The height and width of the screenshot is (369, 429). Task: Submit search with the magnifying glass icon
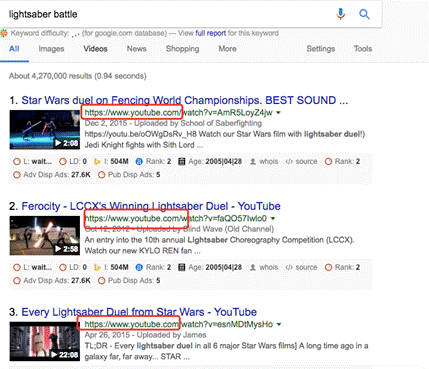364,14
